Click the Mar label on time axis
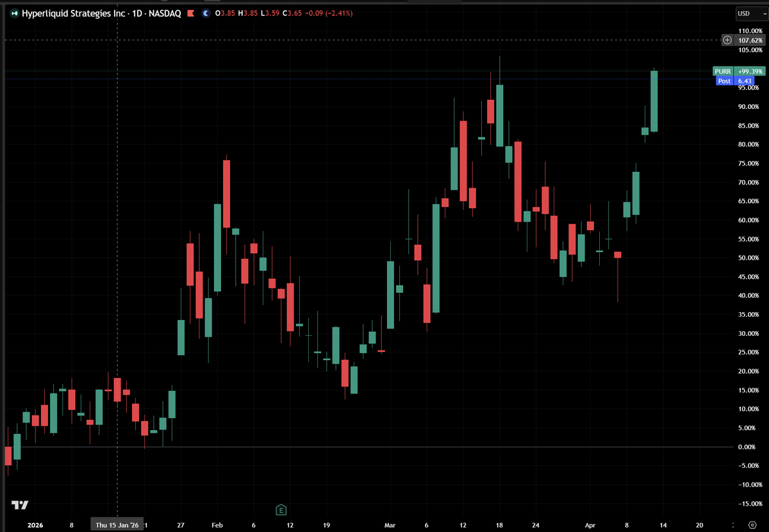This screenshot has height=532, width=769. click(x=390, y=525)
